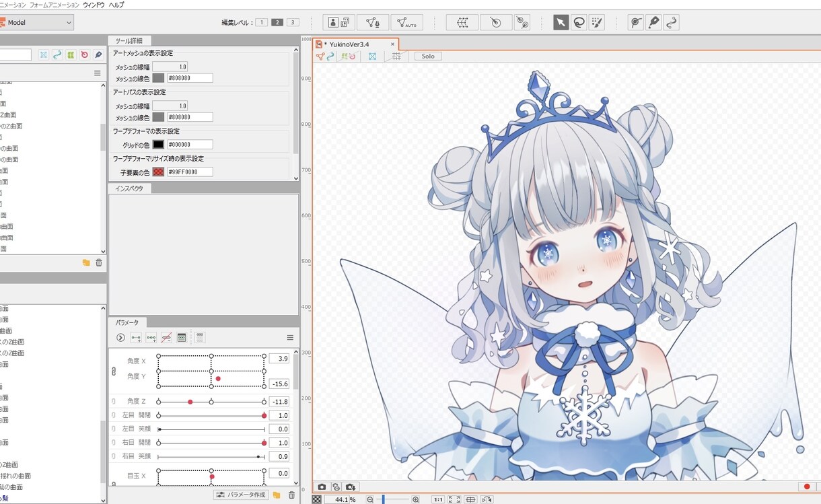
Task: Open the red 子要素の色 swatch
Action: [x=158, y=172]
